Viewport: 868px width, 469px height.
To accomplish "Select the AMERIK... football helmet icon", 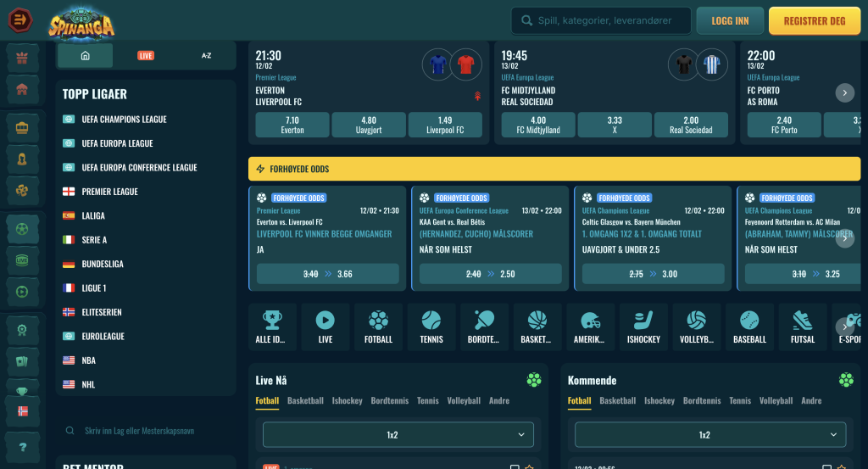I will 590,327.
